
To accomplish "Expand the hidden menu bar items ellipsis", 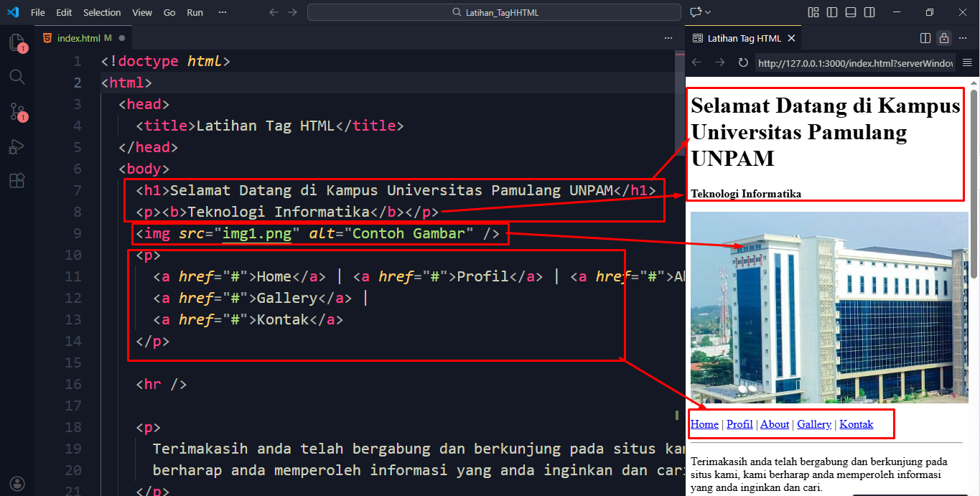I will (223, 12).
